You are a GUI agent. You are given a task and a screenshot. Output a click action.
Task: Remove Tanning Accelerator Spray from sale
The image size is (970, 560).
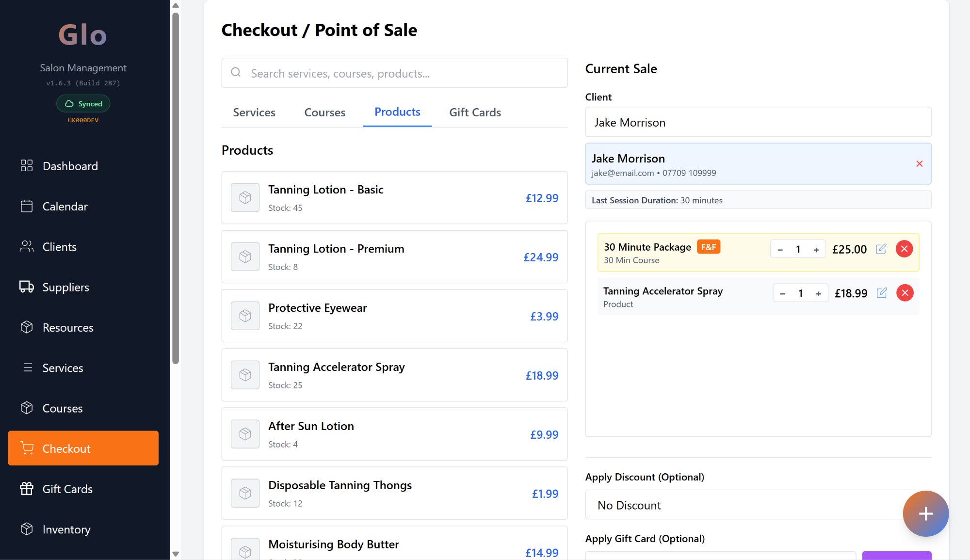point(905,293)
